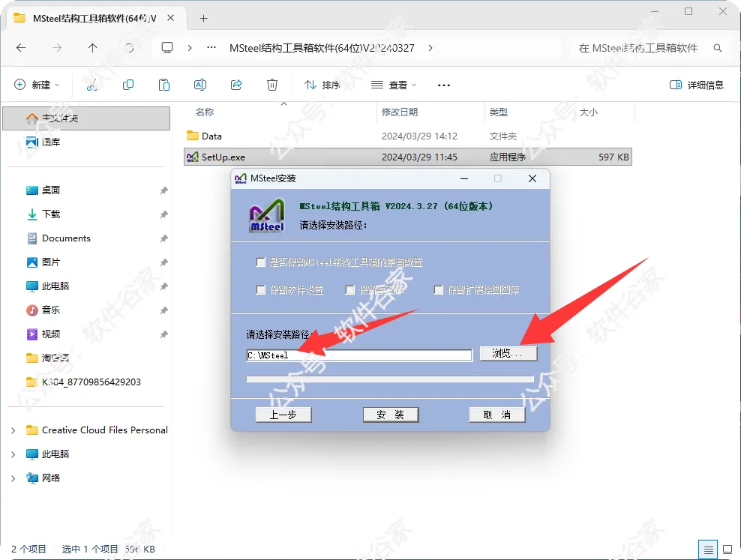Close the MSteel folder tab
The height and width of the screenshot is (560, 741).
tap(170, 18)
